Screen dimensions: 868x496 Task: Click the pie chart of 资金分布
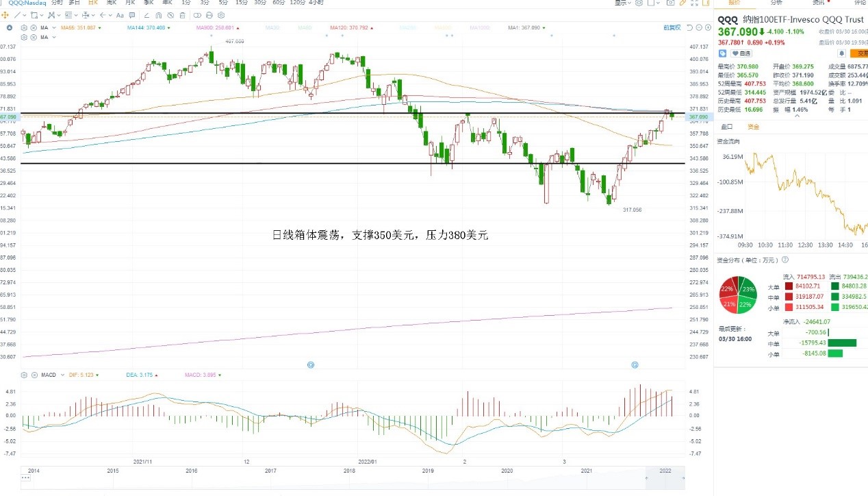737,295
